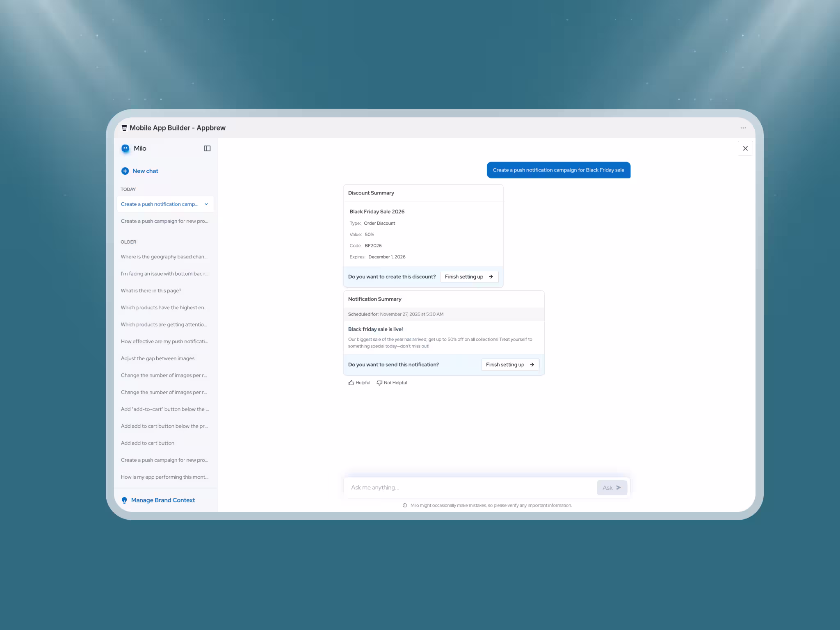Viewport: 840px width, 630px height.
Task: Open 'Where is the geography based' chat
Action: pos(164,257)
